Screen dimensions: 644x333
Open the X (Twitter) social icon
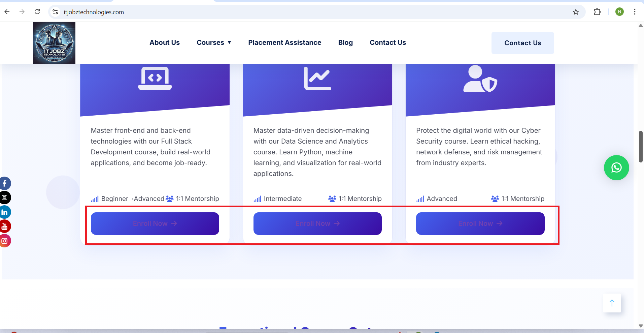(x=5, y=198)
